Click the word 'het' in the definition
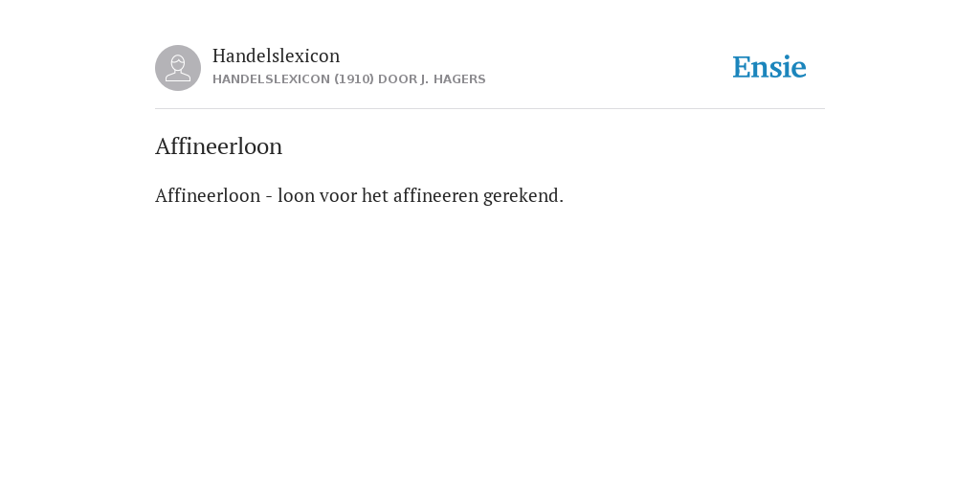 pos(375,195)
